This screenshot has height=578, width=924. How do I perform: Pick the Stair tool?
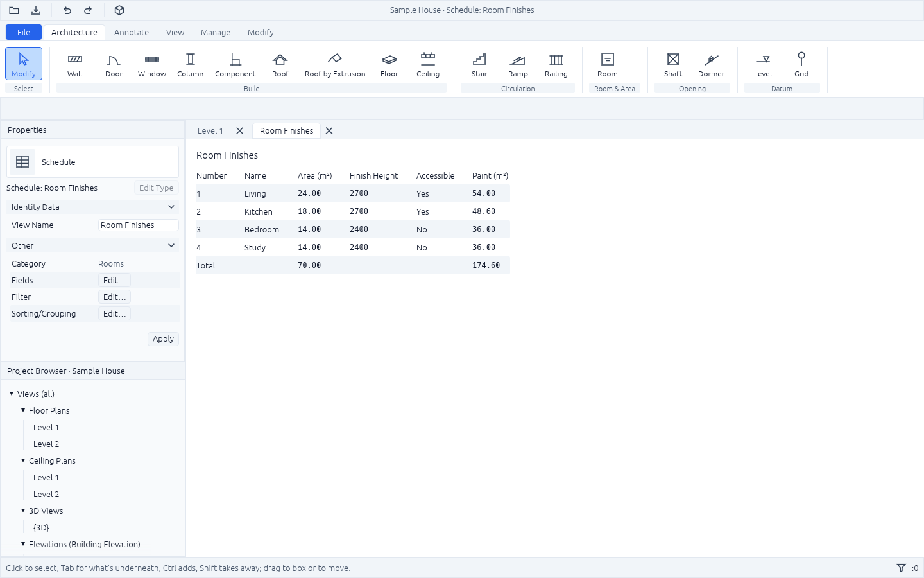[479, 64]
